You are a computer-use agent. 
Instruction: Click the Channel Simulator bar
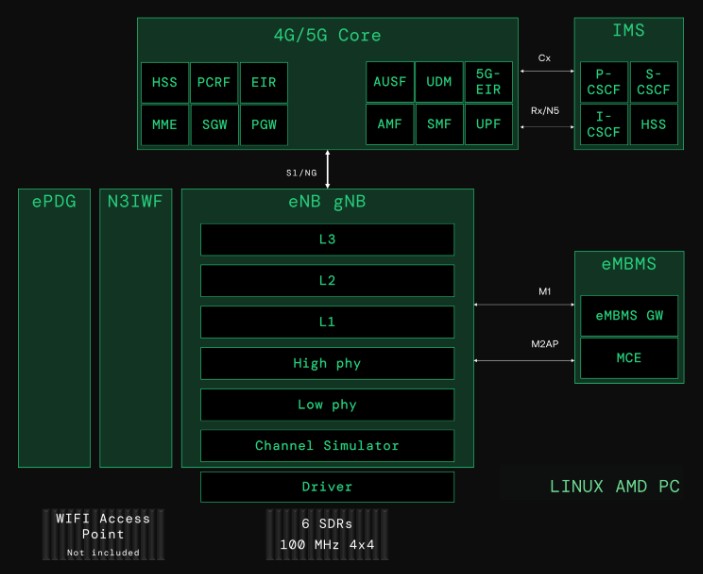327,446
